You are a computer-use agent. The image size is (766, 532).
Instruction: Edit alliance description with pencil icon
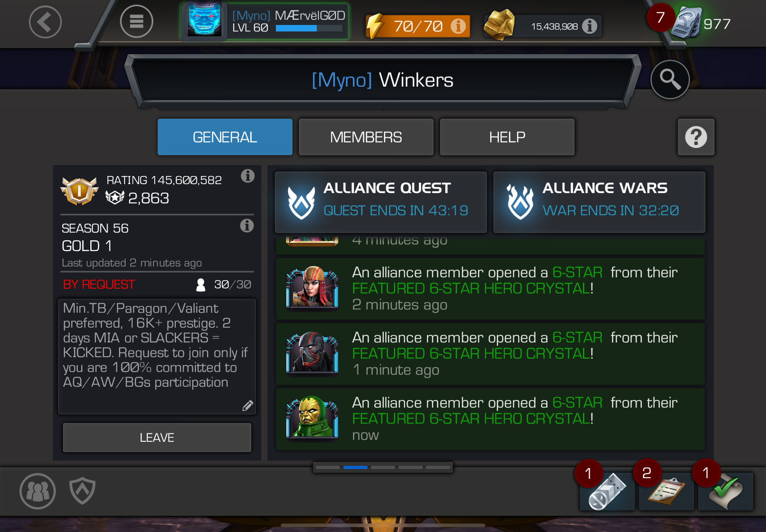(248, 406)
